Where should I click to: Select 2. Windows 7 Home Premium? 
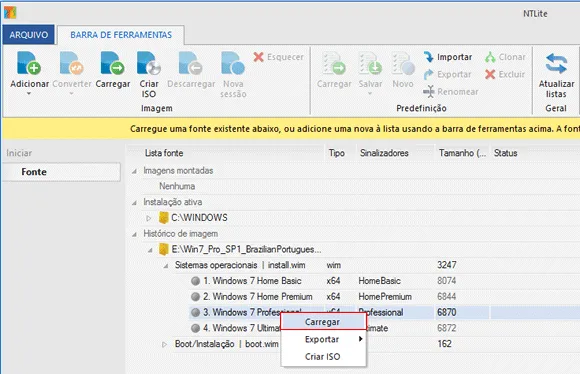click(x=257, y=297)
